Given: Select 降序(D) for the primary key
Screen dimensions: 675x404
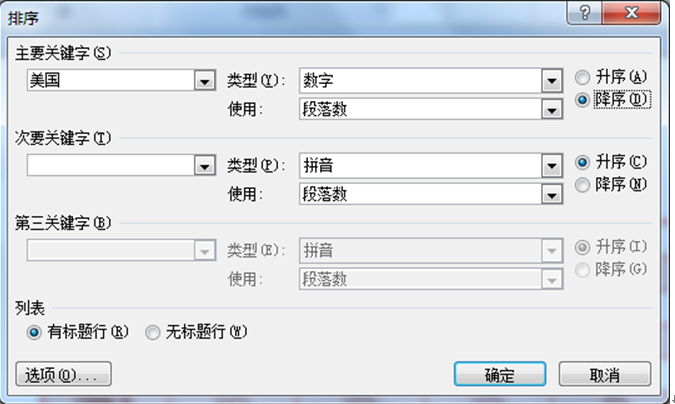Looking at the screenshot, I should coord(583,99).
